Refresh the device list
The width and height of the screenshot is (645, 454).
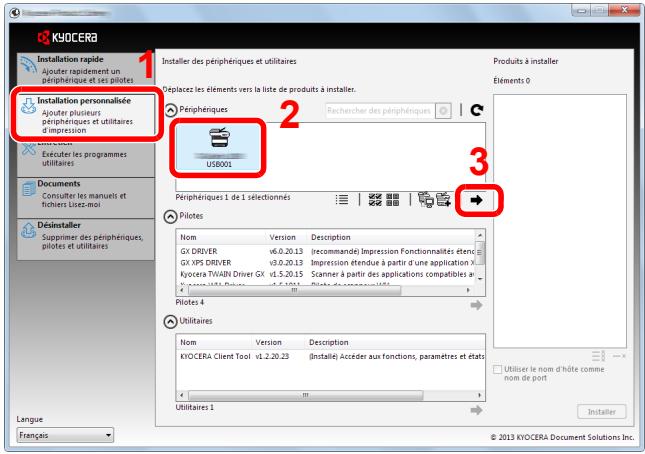(476, 110)
